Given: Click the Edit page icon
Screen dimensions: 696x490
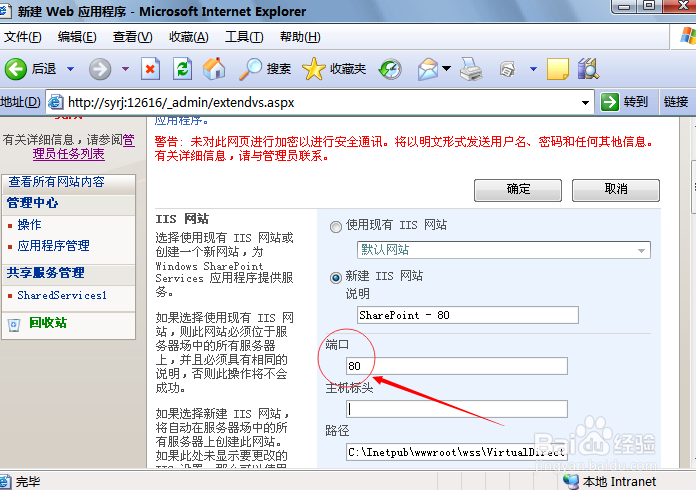Looking at the screenshot, I should click(507, 69).
